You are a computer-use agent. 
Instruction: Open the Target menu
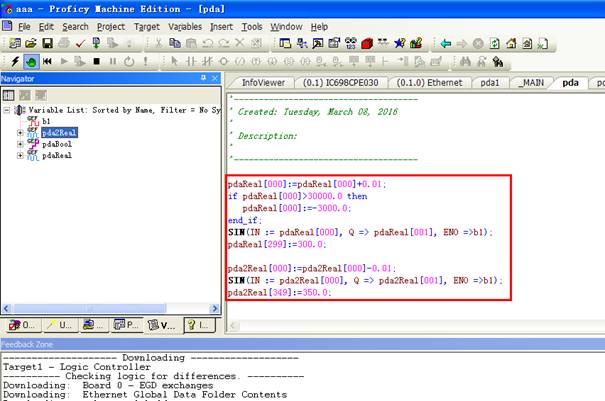[146, 26]
